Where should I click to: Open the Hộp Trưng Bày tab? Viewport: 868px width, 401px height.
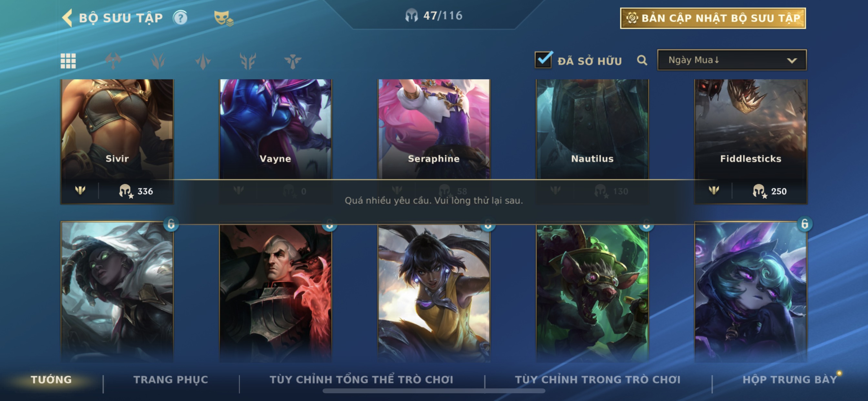coord(790,379)
